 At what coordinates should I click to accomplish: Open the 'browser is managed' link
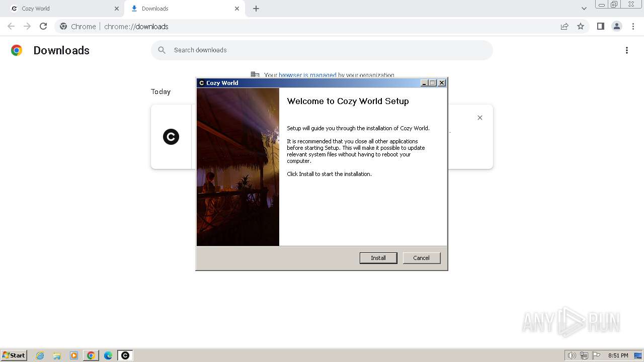tap(307, 75)
